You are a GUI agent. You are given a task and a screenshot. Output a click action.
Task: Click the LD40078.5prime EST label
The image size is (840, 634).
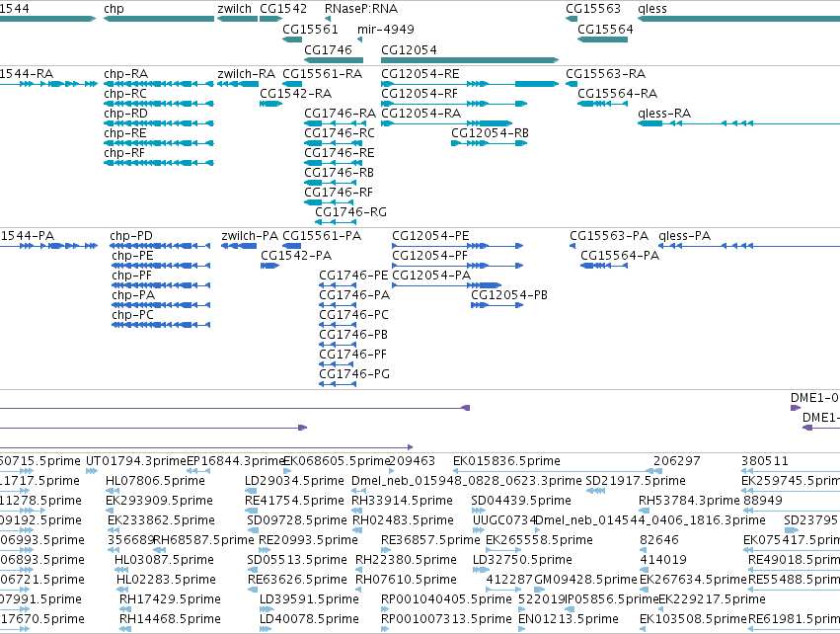point(309,619)
